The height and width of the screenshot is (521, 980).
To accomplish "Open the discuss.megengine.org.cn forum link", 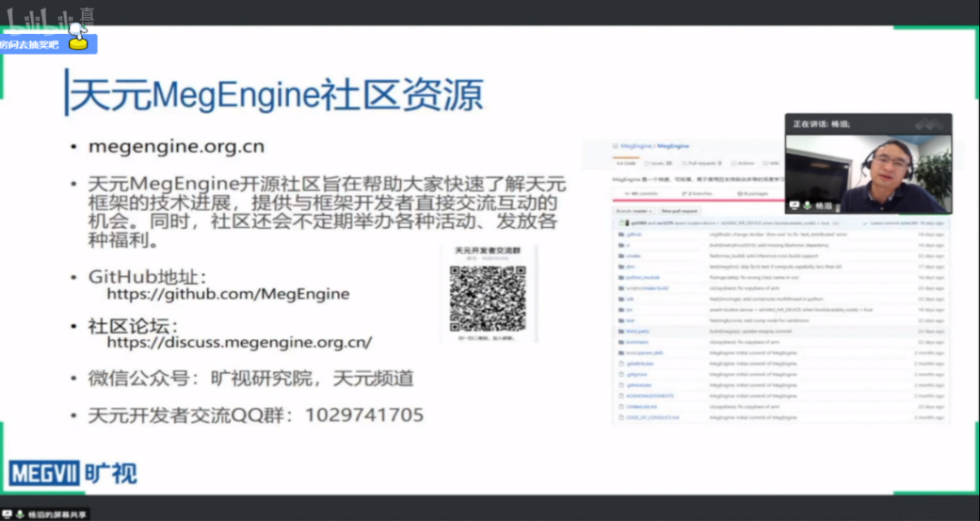I will 239,342.
